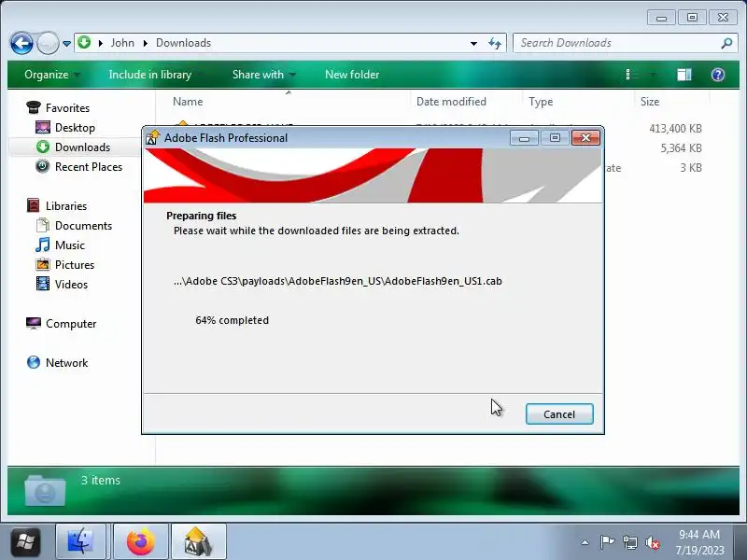Select Computer in the navigation pane
The image size is (747, 560).
71,323
